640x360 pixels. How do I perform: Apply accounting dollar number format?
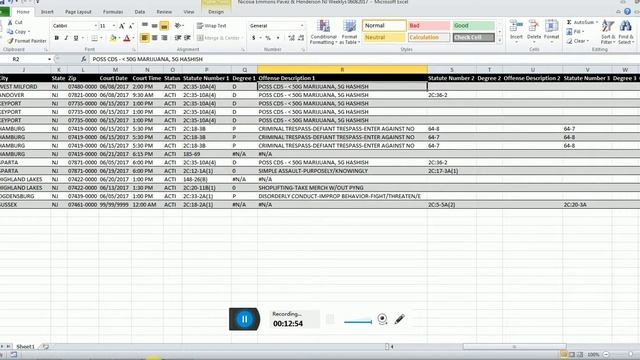(253, 38)
